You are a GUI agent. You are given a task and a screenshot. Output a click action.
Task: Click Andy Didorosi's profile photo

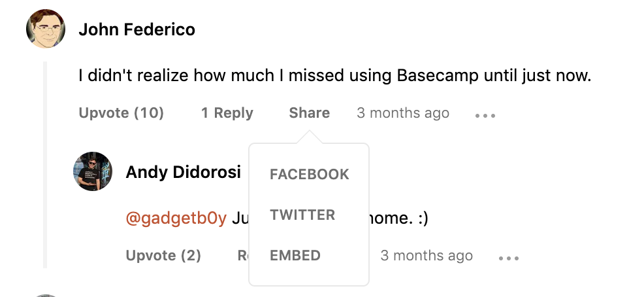coord(93,171)
